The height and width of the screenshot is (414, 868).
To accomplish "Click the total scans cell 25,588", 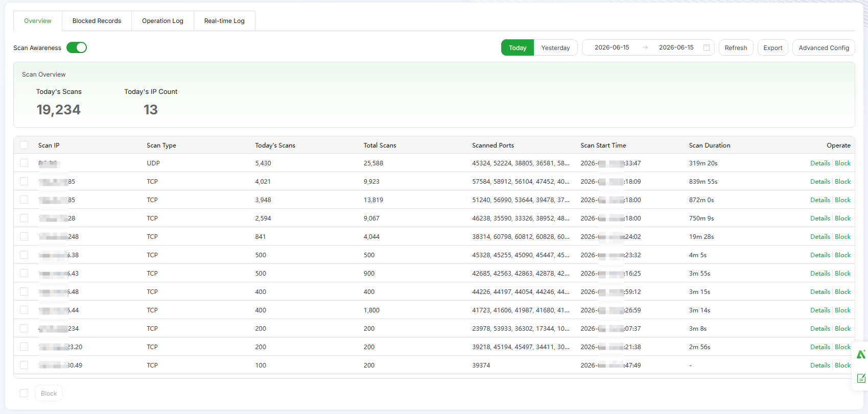I will (373, 163).
